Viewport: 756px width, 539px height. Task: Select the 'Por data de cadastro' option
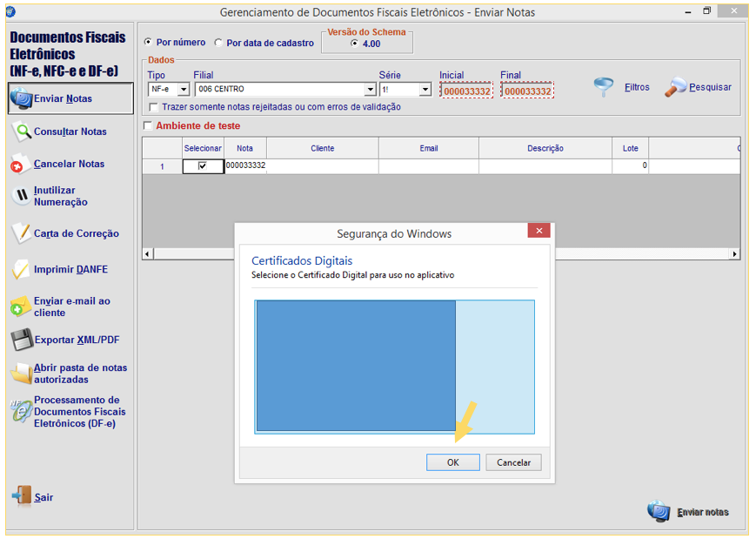218,42
